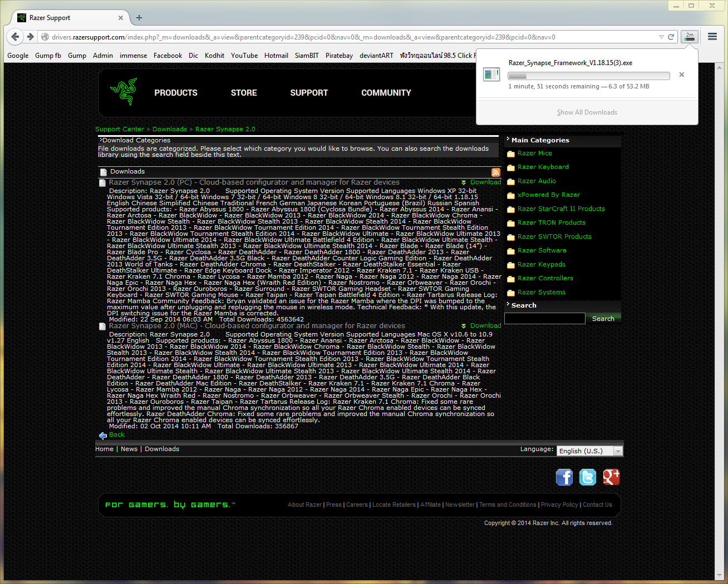728x584 pixels.
Task: Open the Facebook bookmark
Action: click(168, 56)
